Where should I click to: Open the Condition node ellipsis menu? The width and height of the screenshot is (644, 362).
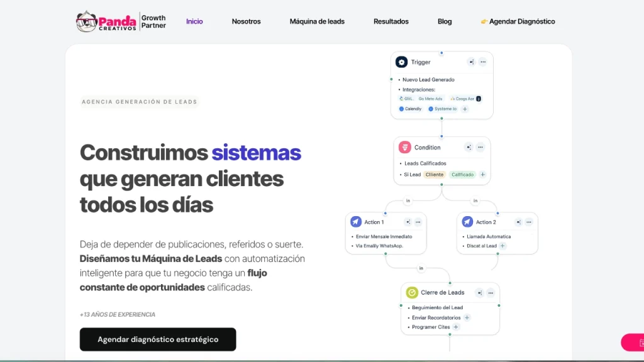coord(480,147)
